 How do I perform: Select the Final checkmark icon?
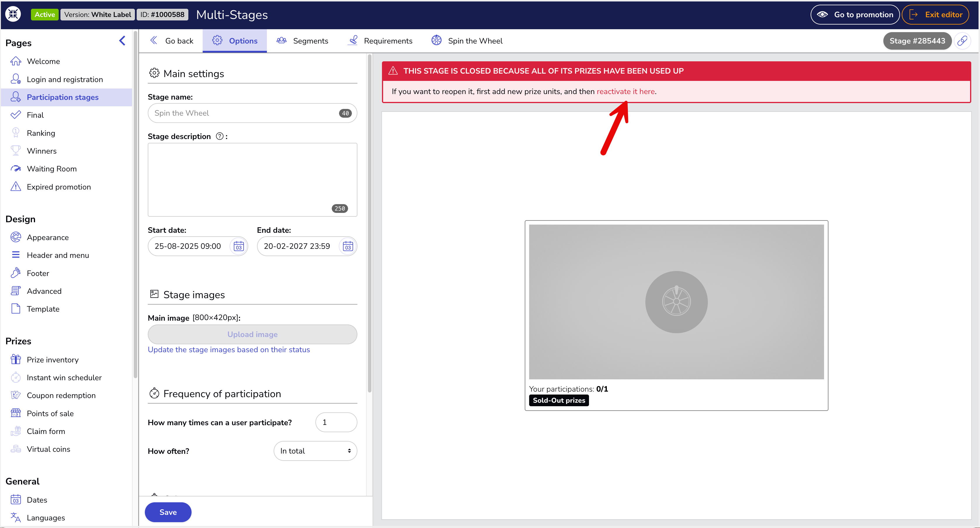coord(15,115)
